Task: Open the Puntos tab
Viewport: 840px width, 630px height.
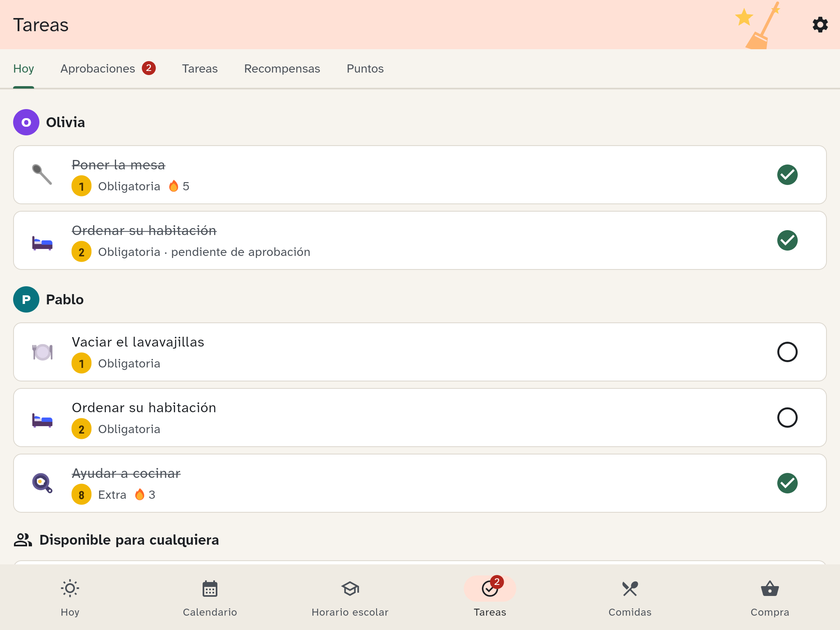Action: point(365,68)
